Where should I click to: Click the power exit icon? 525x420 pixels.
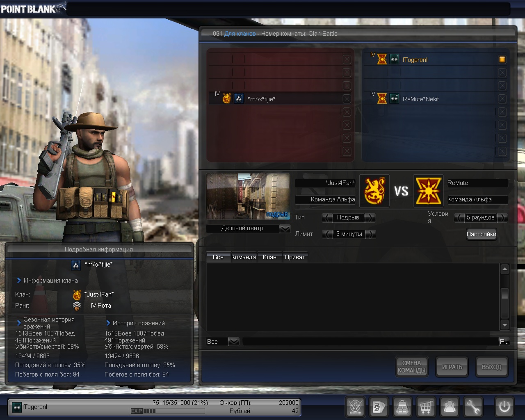pyautogui.click(x=504, y=407)
